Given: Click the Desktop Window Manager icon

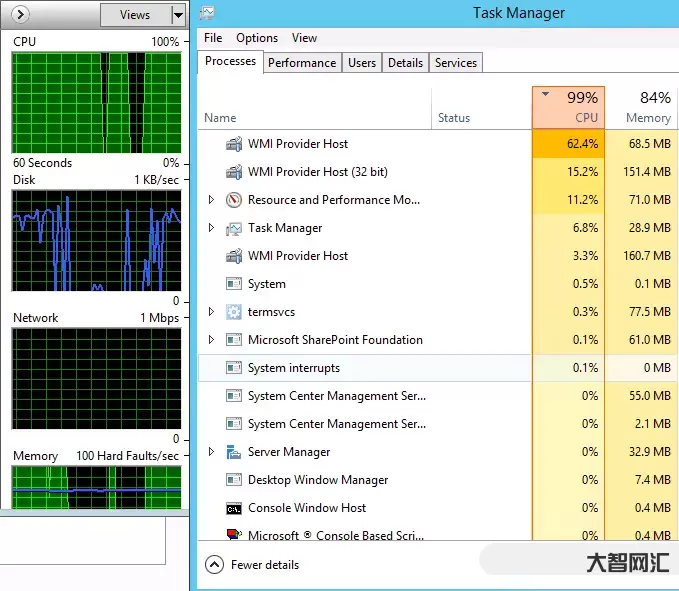Looking at the screenshot, I should [x=233, y=480].
